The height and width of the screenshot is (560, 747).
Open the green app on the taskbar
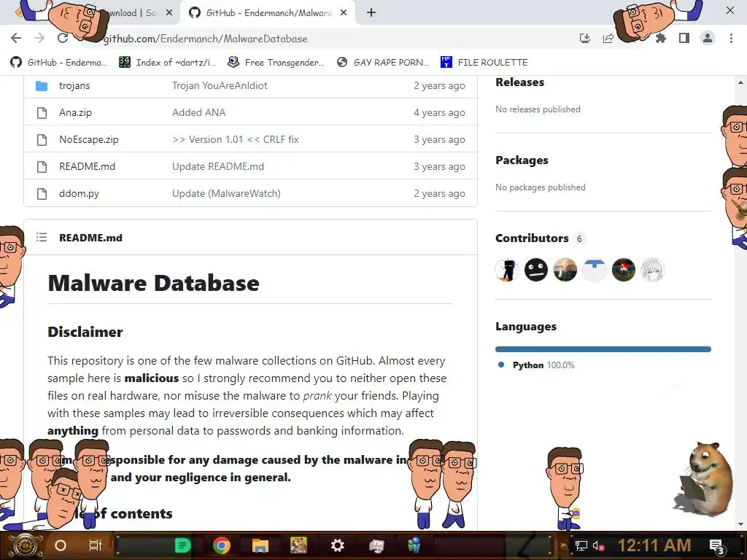(x=182, y=545)
